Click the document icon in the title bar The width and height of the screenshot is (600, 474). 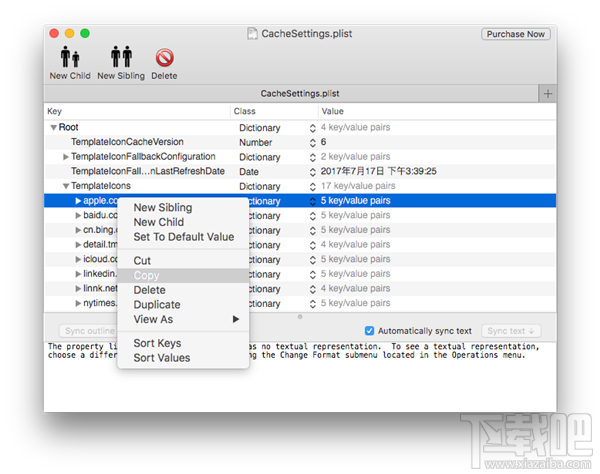pos(252,34)
